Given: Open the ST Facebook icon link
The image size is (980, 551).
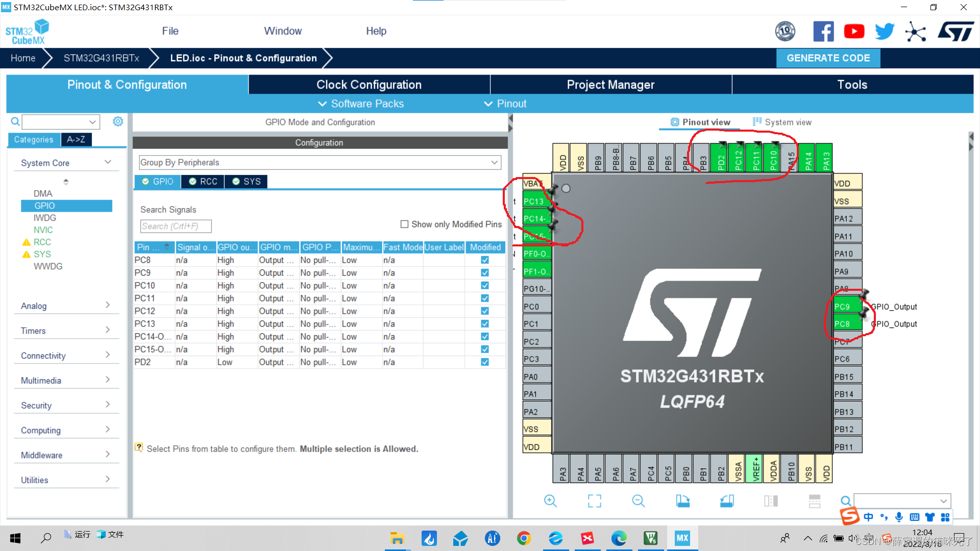Looking at the screenshot, I should (x=823, y=32).
